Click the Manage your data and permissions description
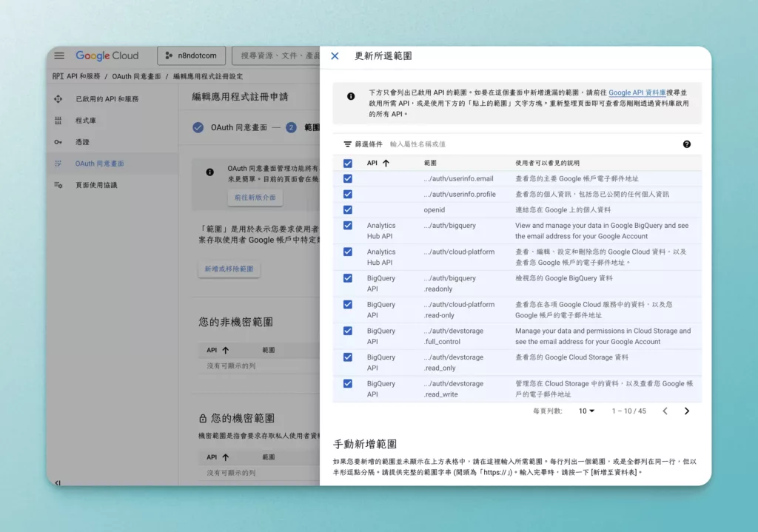This screenshot has width=758, height=532. [x=603, y=337]
